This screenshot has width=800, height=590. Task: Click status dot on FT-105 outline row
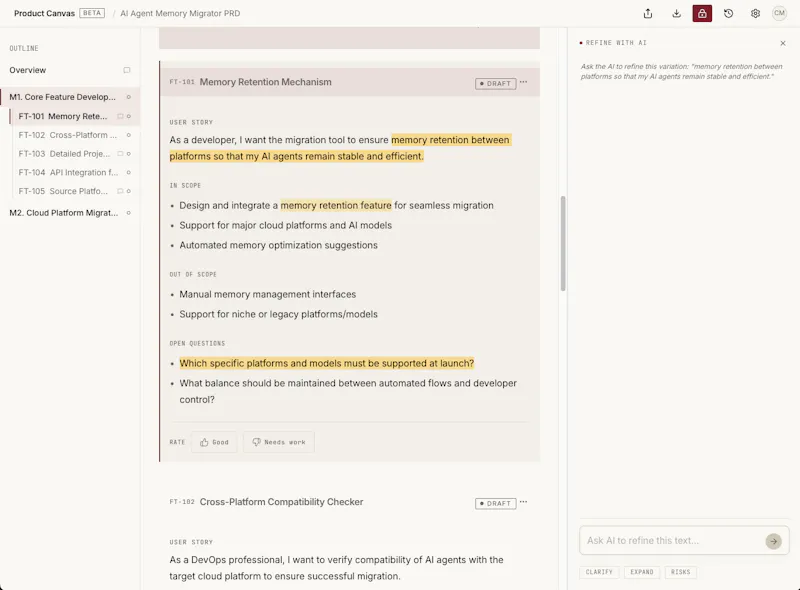click(x=129, y=191)
